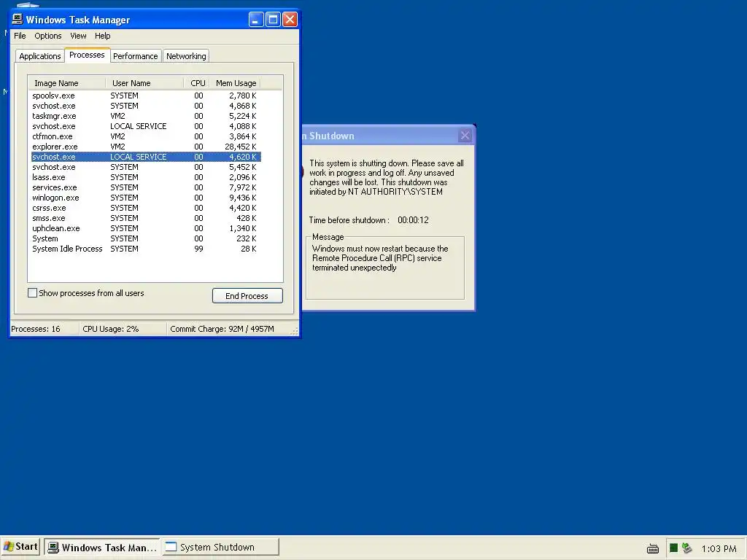Open the Start menu

[x=20, y=547]
